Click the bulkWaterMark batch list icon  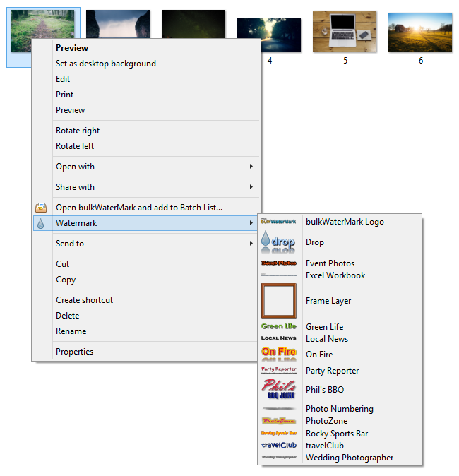coord(41,208)
